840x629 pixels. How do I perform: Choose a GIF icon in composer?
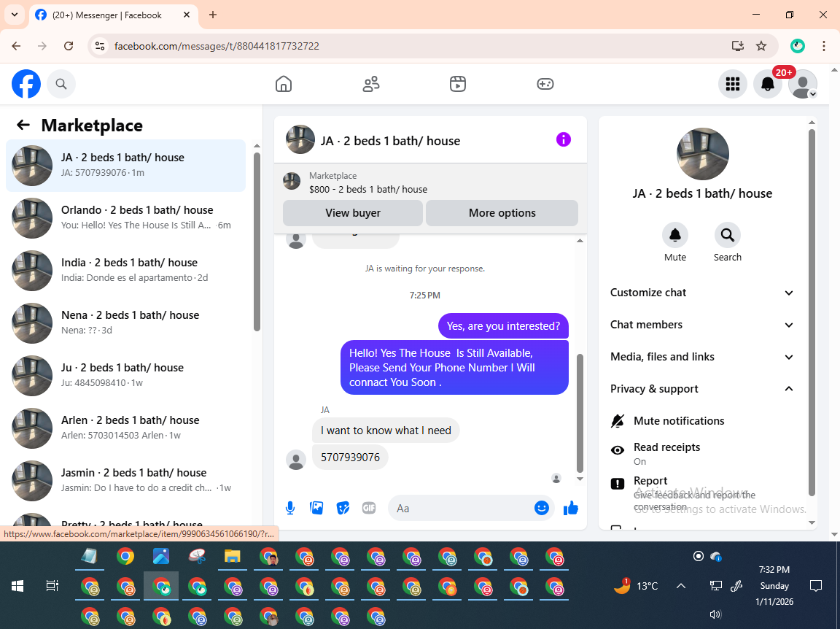pyautogui.click(x=368, y=508)
